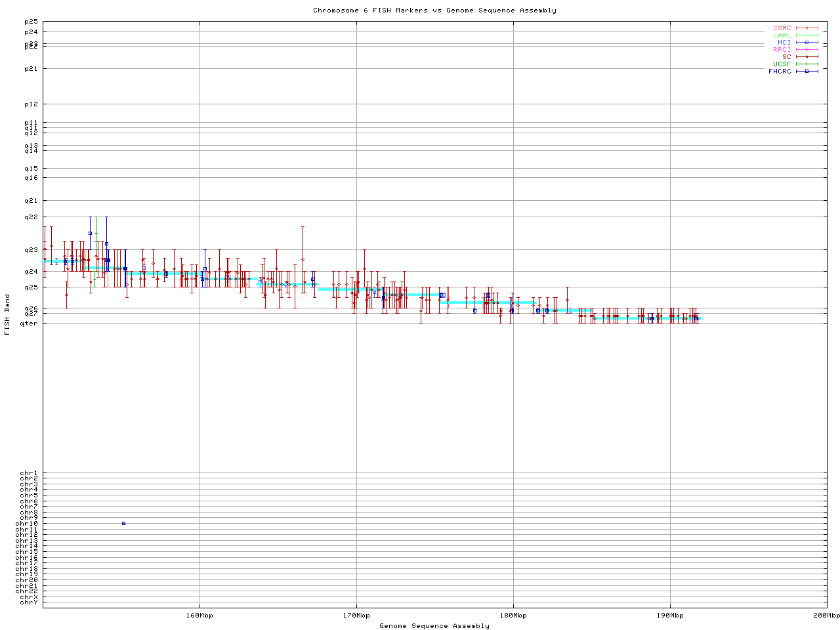840x630 pixels.
Task: Click the q22 band label
Action: tap(31, 217)
